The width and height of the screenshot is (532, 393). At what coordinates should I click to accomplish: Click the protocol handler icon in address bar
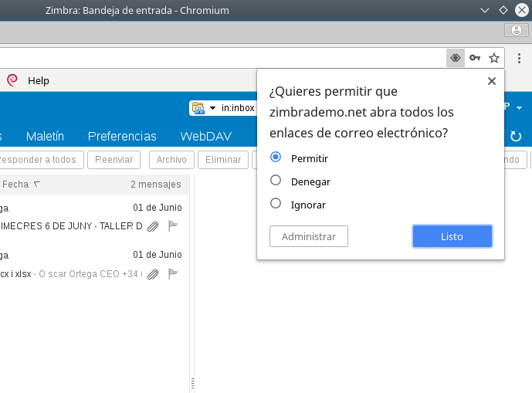(x=456, y=58)
